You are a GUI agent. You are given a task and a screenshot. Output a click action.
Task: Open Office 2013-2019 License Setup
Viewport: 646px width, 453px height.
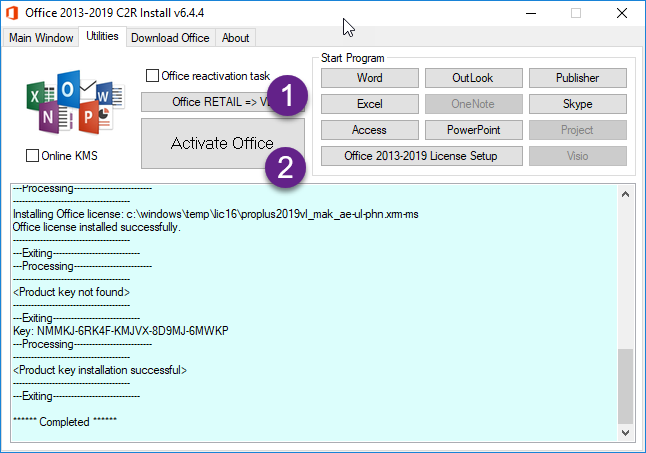click(421, 156)
